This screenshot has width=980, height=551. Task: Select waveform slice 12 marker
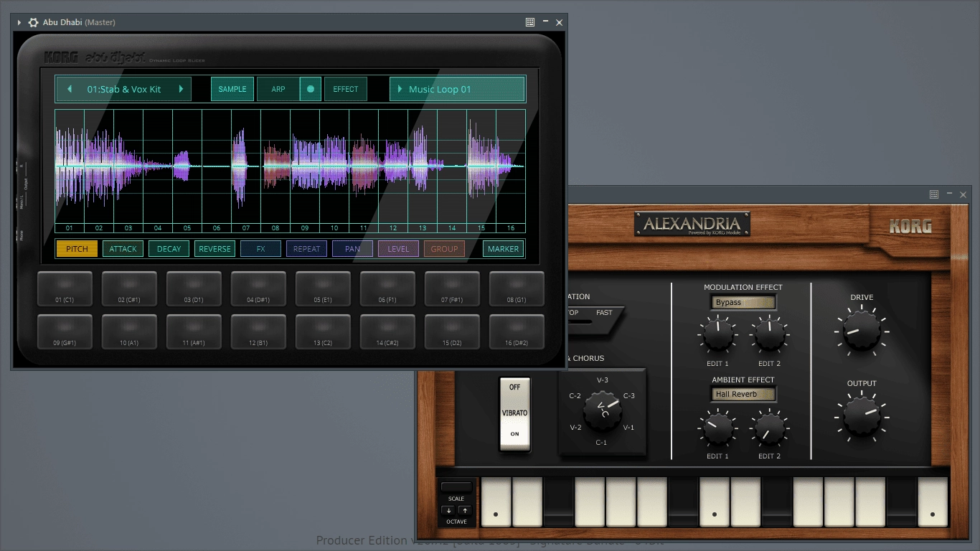pos(393,228)
